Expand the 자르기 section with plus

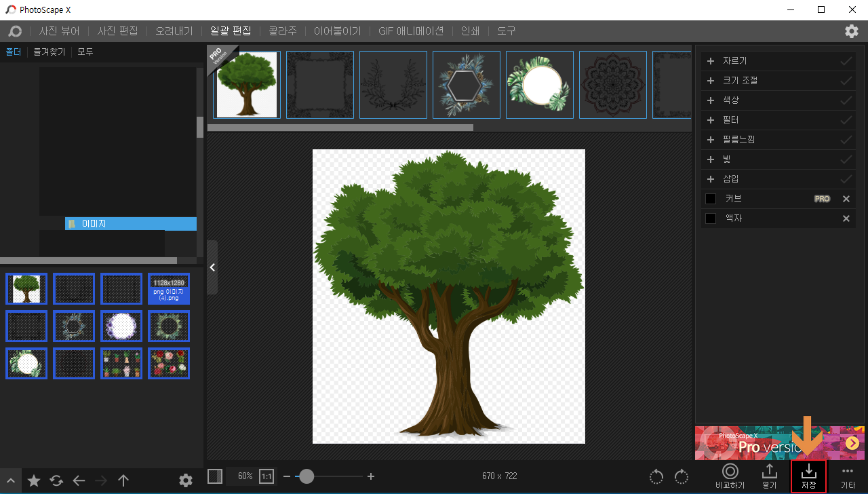point(711,61)
